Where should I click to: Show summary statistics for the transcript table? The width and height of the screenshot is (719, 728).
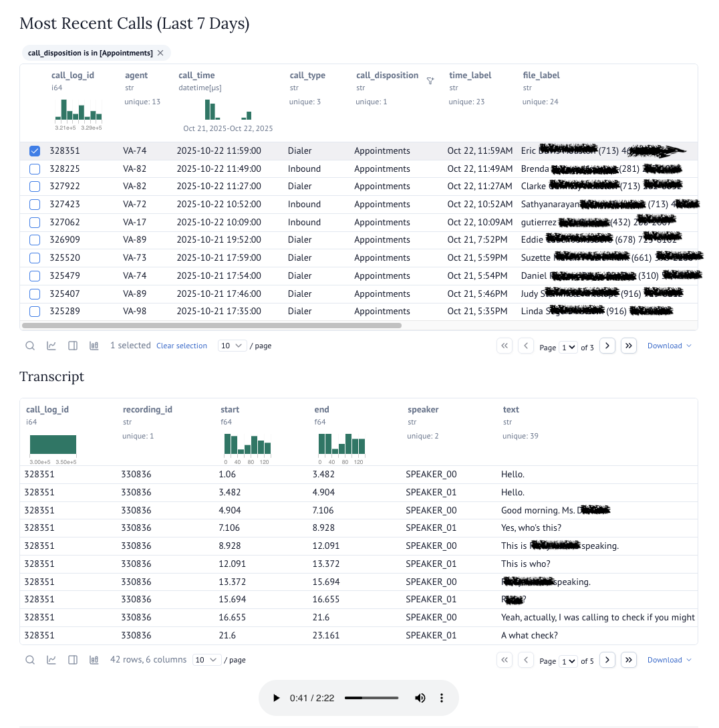tap(94, 660)
